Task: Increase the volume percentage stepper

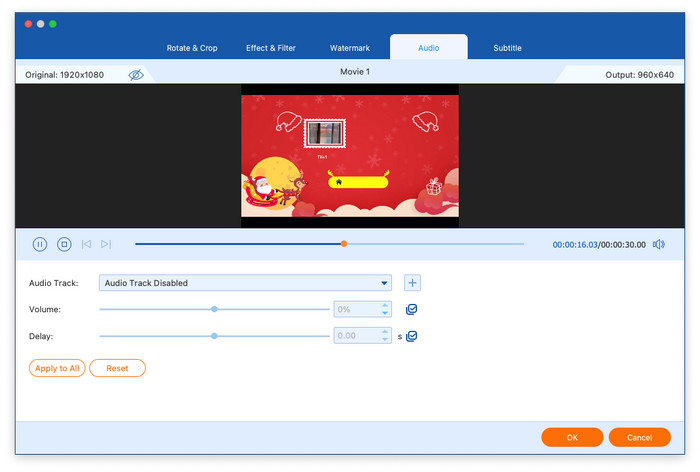Action: pos(385,306)
